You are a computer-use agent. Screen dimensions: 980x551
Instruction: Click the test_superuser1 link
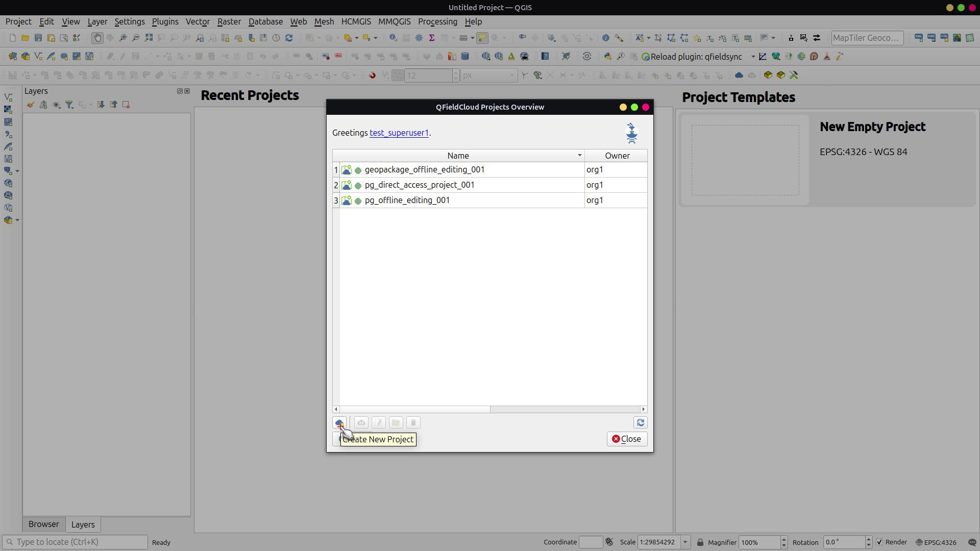click(399, 133)
